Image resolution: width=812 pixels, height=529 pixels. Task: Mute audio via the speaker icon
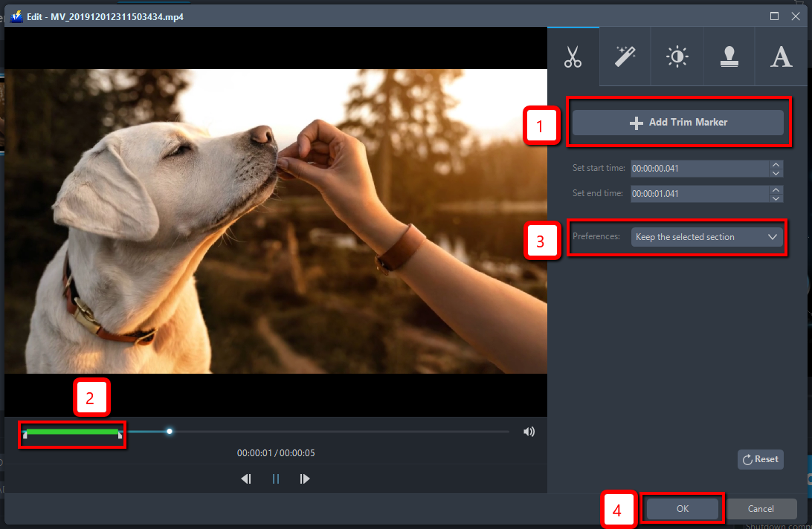(x=529, y=431)
